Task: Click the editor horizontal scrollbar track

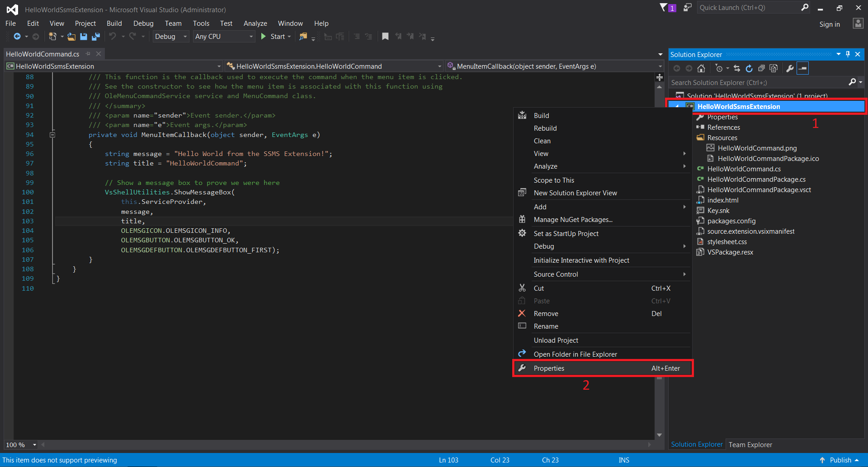Action: coord(346,445)
